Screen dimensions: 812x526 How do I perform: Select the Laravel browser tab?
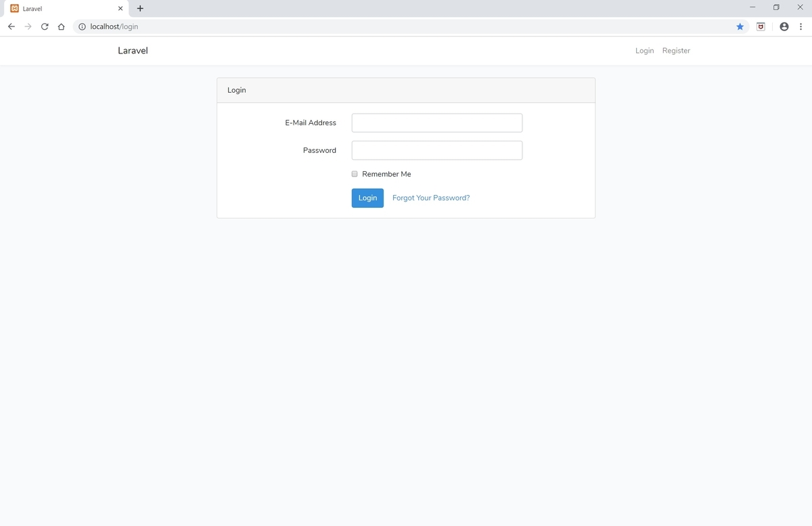click(66, 9)
